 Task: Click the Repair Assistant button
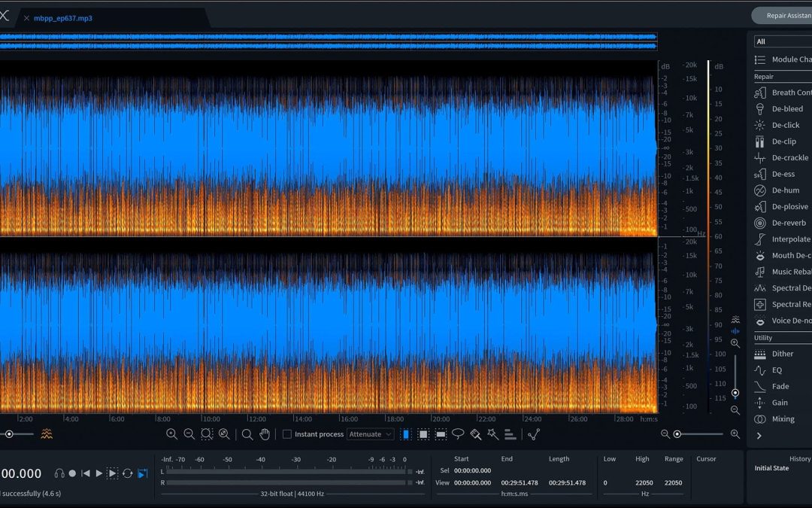point(786,15)
